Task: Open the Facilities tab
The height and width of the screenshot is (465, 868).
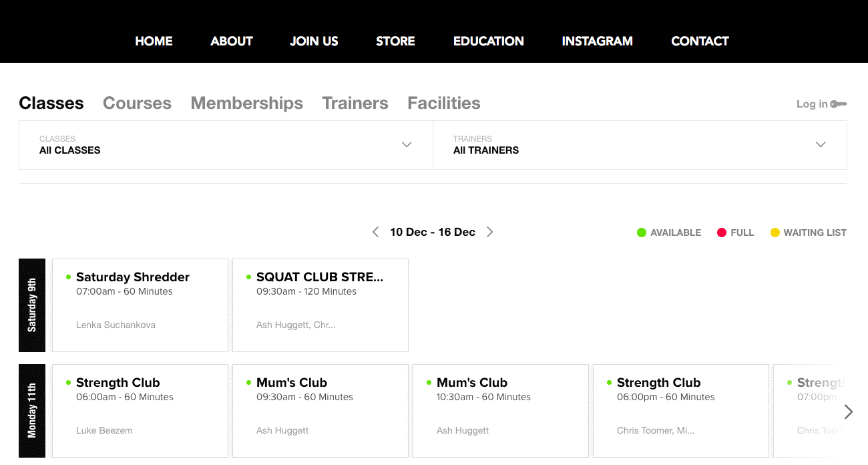Action: tap(444, 103)
